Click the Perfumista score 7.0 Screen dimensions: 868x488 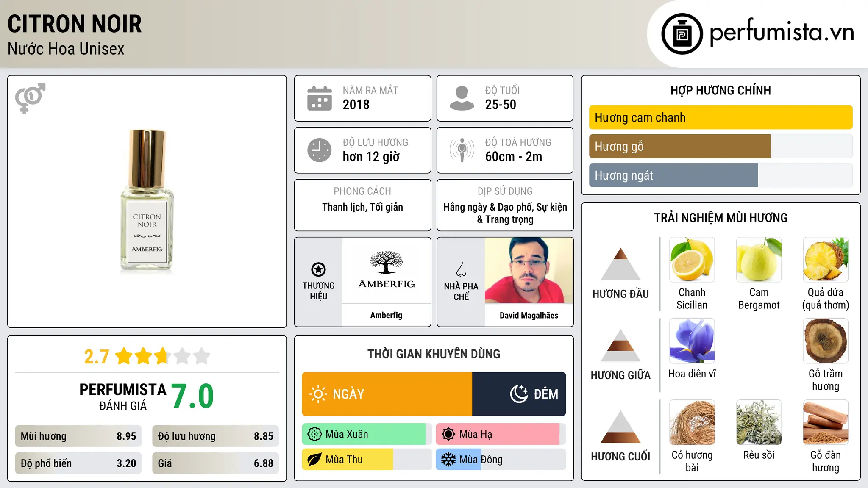(193, 396)
